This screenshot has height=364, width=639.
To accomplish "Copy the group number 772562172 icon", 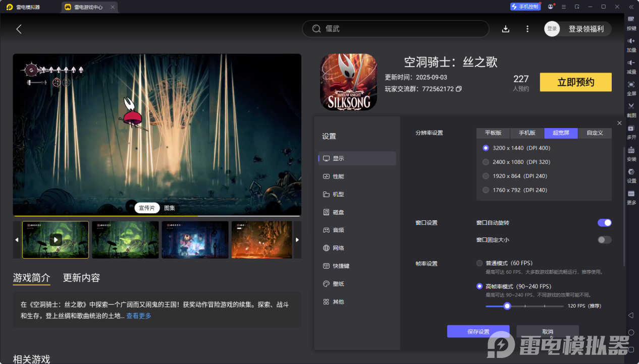I will pos(459,89).
